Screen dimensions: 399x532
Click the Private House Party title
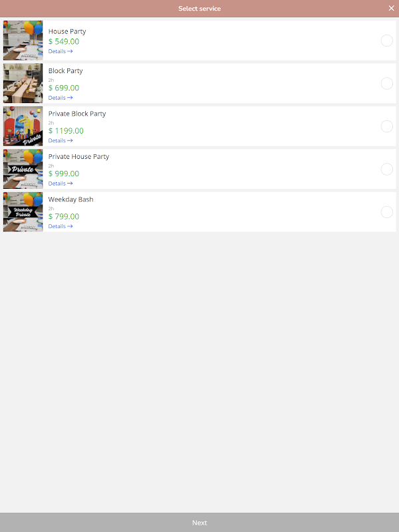[78, 156]
